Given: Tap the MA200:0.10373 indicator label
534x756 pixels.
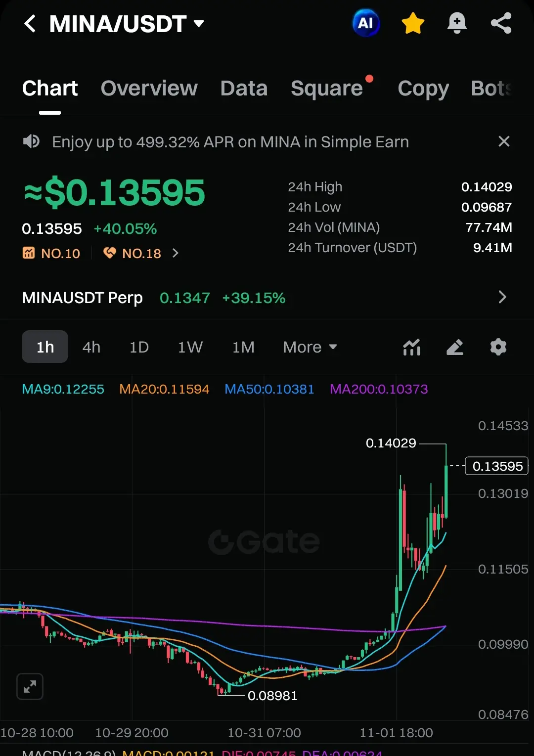Looking at the screenshot, I should pyautogui.click(x=379, y=389).
